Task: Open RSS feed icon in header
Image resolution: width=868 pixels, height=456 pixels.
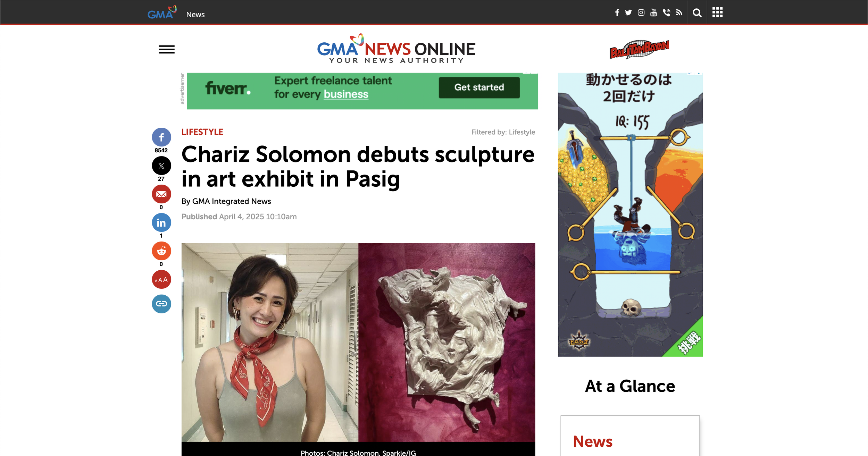Action: 679,13
